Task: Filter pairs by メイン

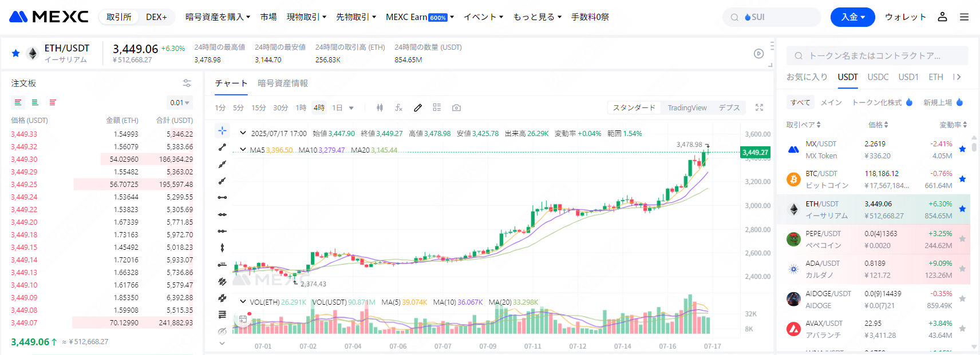Action: coord(831,102)
